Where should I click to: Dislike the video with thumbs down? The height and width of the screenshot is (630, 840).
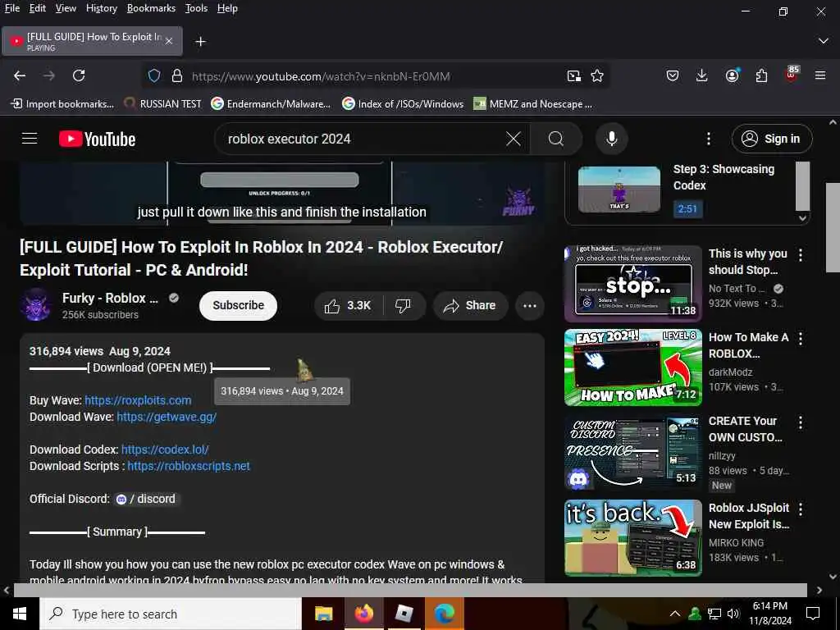point(404,305)
